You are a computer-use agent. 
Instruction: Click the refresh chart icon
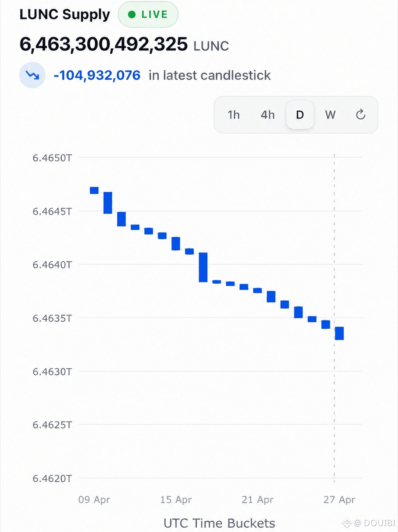pos(361,115)
